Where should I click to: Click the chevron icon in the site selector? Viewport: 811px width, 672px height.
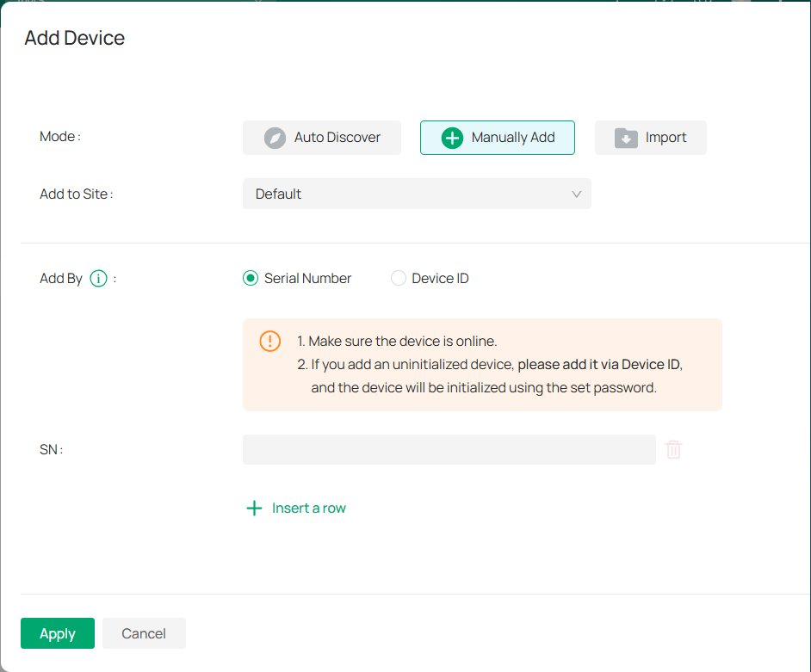click(576, 194)
